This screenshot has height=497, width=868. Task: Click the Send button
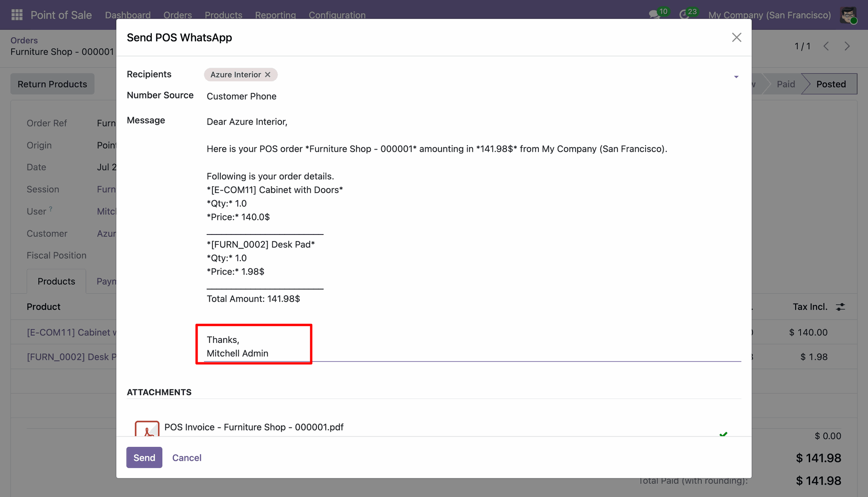pyautogui.click(x=144, y=458)
